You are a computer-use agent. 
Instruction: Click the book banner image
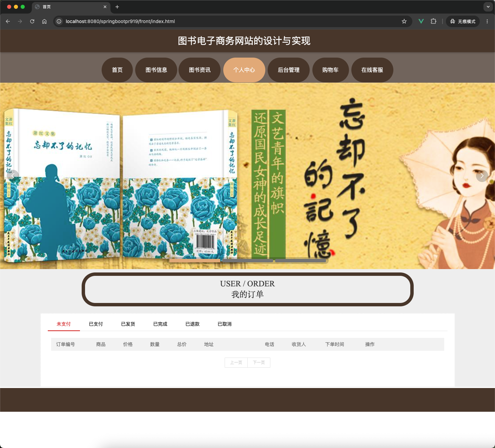247,176
